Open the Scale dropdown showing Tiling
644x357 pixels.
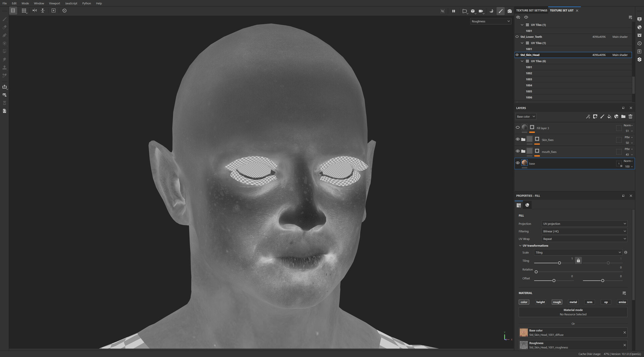(578, 253)
